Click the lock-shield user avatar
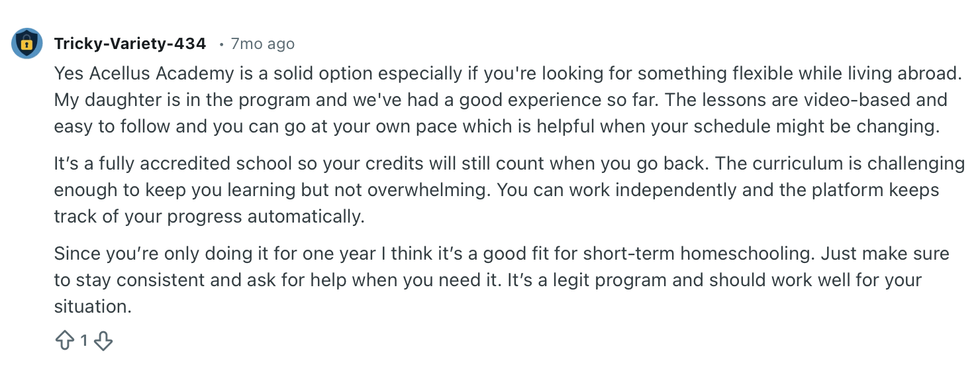This screenshot has width=980, height=367. click(27, 44)
